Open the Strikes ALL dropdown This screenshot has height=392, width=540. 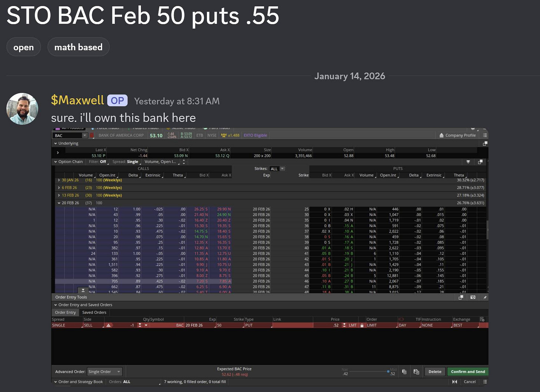pyautogui.click(x=277, y=169)
